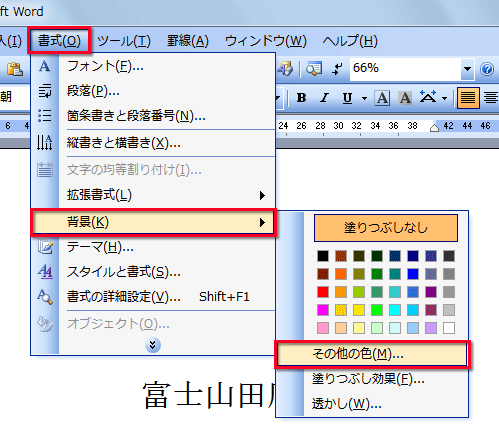The height and width of the screenshot is (428, 499).
Task: Pick the bright green color swatch
Action: tap(377, 310)
